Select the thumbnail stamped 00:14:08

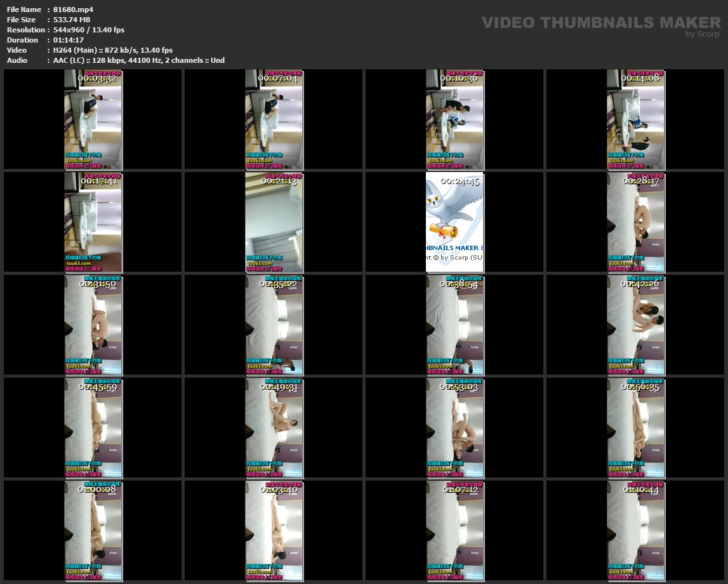[635, 119]
